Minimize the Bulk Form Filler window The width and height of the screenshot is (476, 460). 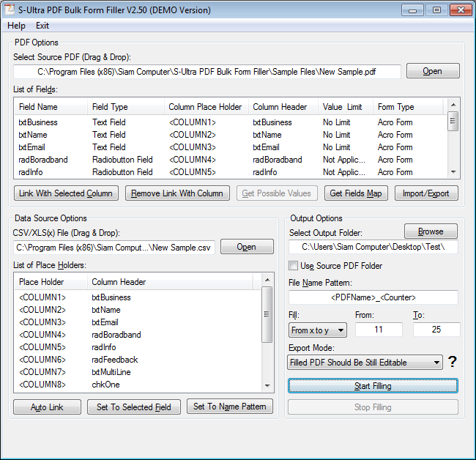coord(412,10)
